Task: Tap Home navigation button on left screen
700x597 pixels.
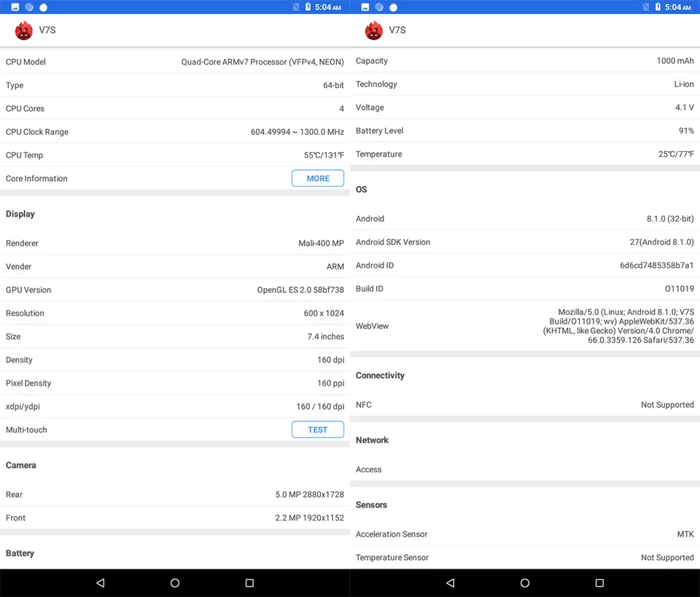Action: 175,582
